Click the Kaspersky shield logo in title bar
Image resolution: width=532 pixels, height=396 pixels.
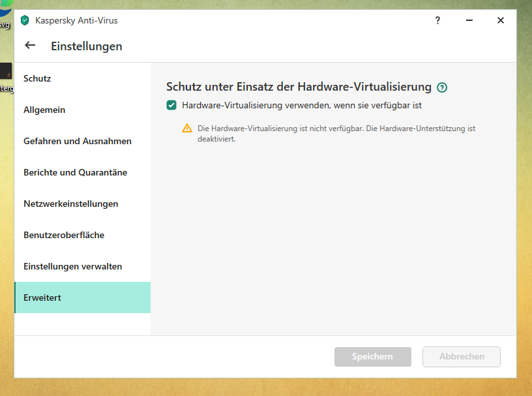(25, 20)
